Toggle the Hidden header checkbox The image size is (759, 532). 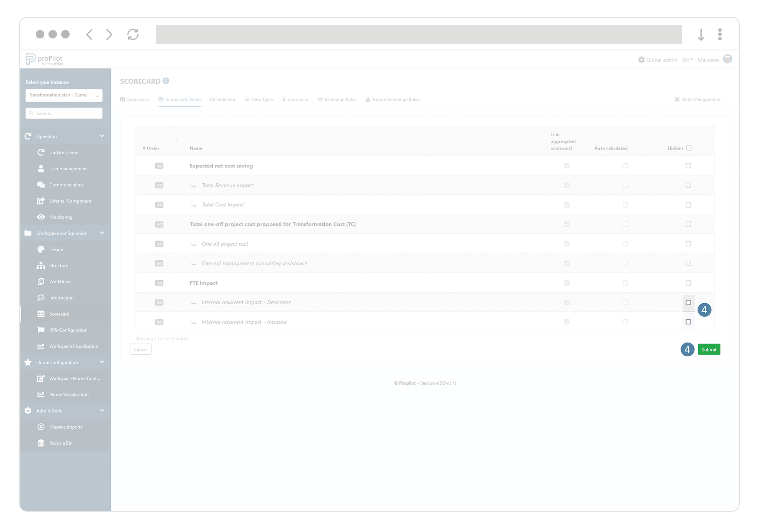pyautogui.click(x=689, y=148)
